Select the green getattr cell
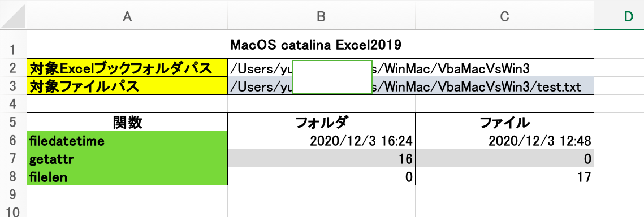The width and height of the screenshot is (644, 217). (127, 158)
